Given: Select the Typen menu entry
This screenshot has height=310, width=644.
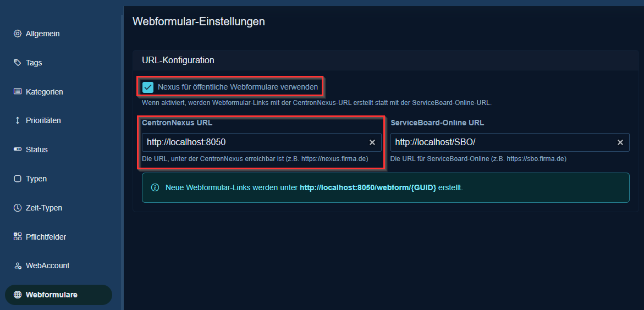Looking at the screenshot, I should [58, 179].
